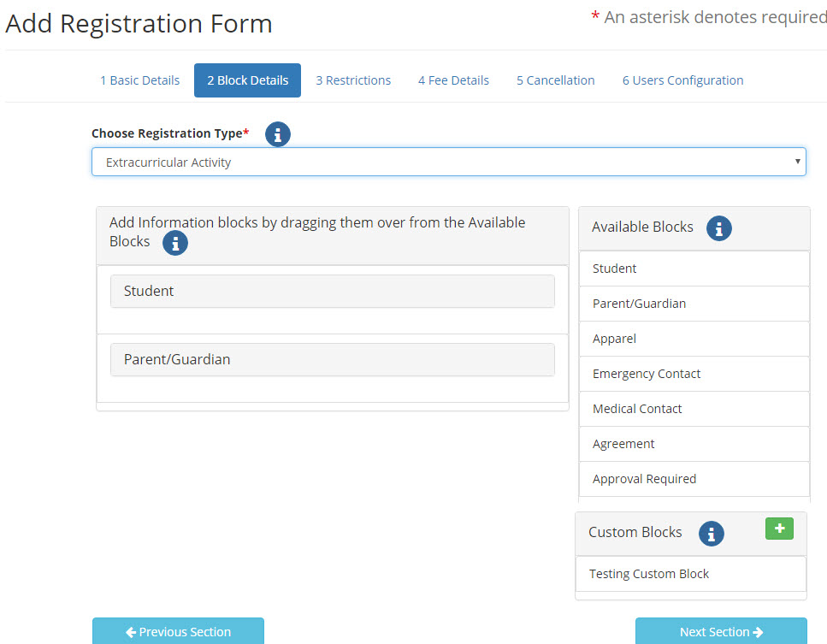This screenshot has width=827, height=644.
Task: Select Medical Contact available block
Action: point(694,409)
